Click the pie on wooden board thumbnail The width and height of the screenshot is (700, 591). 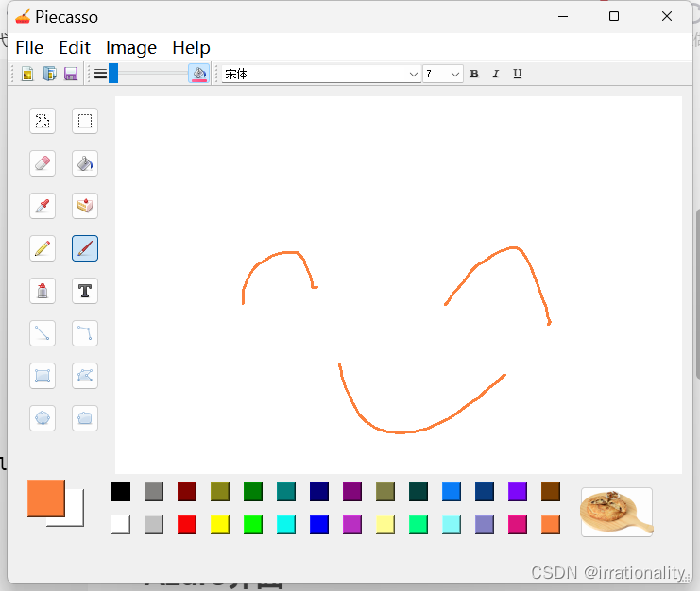click(x=617, y=512)
